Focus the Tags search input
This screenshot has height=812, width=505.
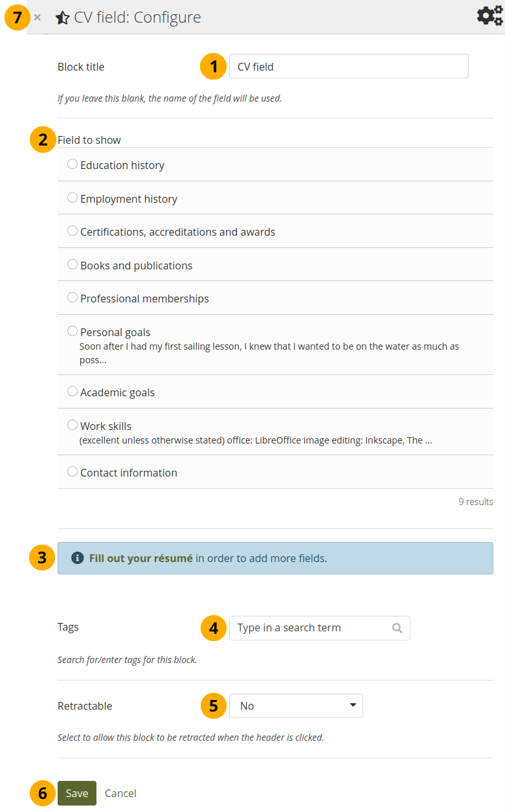[x=312, y=628]
